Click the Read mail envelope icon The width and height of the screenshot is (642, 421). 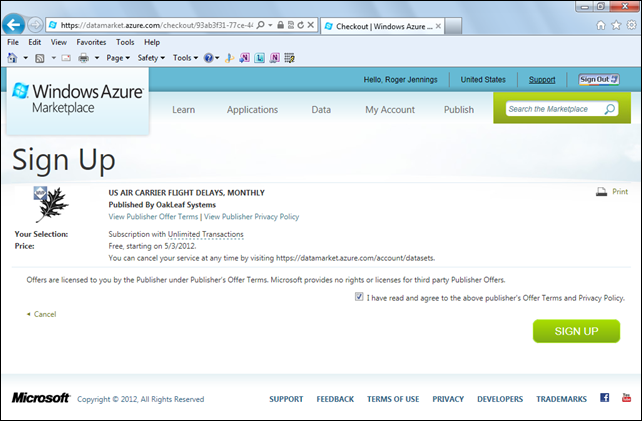coord(66,58)
